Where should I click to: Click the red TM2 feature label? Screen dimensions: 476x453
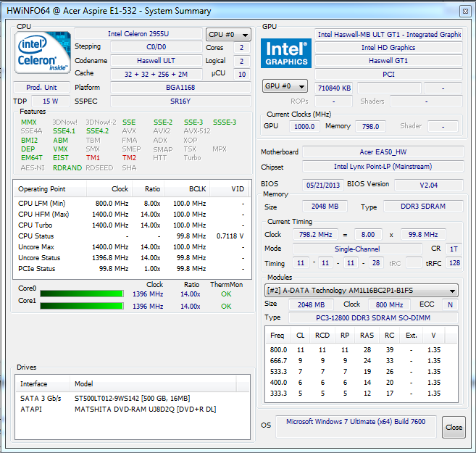129,158
